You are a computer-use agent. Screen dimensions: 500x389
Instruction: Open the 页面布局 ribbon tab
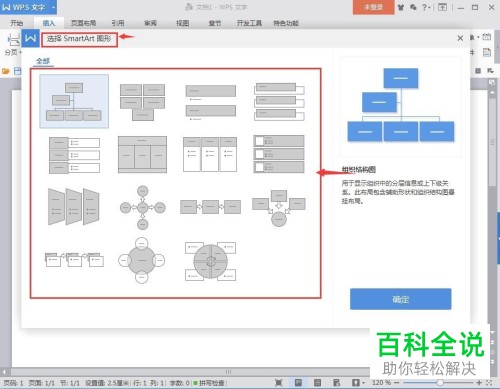pyautogui.click(x=83, y=23)
